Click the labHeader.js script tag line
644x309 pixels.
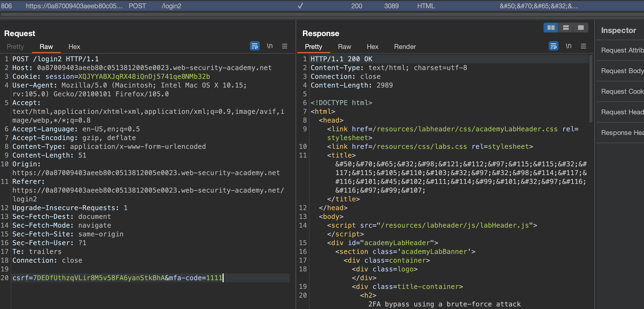coord(432,225)
